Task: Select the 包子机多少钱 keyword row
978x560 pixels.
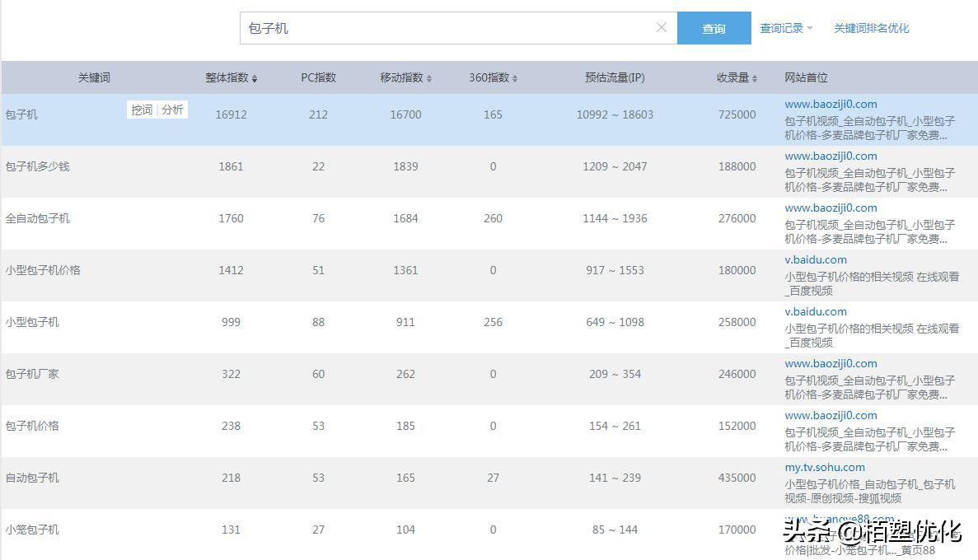Action: click(38, 166)
